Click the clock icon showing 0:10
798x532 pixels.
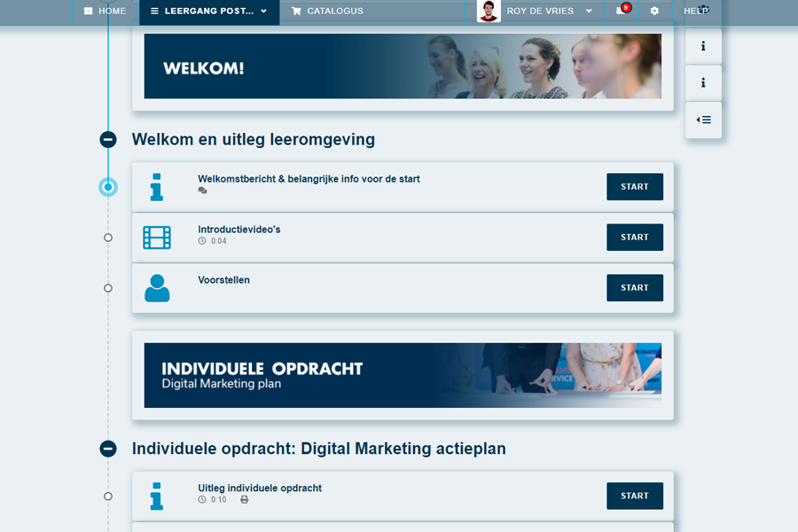point(202,499)
